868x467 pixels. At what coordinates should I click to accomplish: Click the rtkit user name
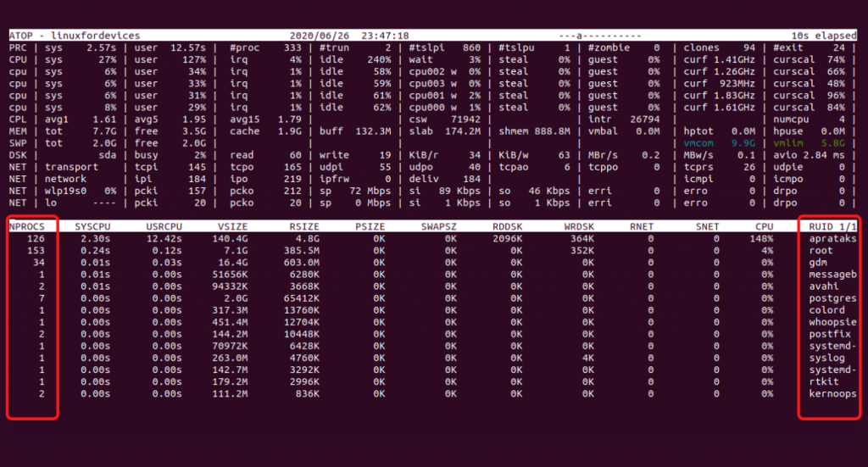824,381
